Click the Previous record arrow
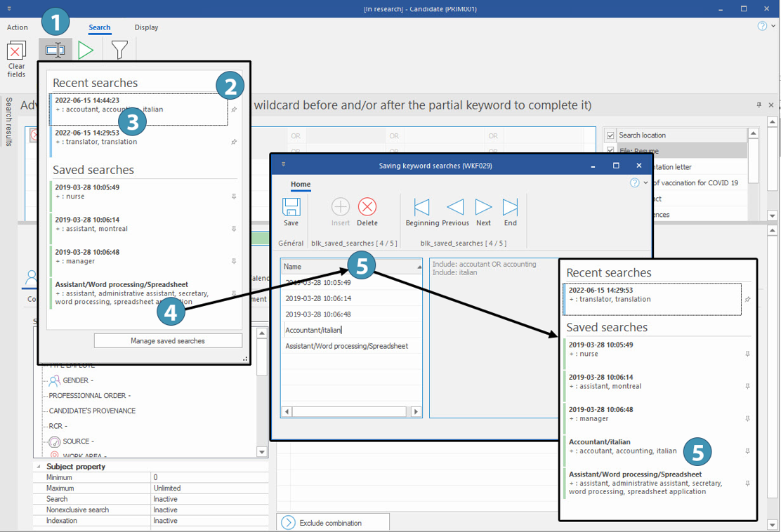 pyautogui.click(x=455, y=207)
